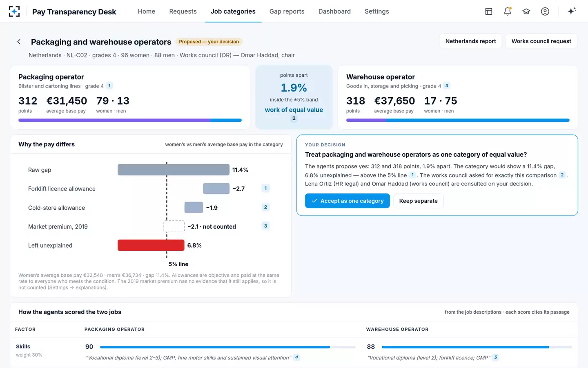
Task: Open citation 2 after 'exactly this comparison'
Action: point(562,175)
